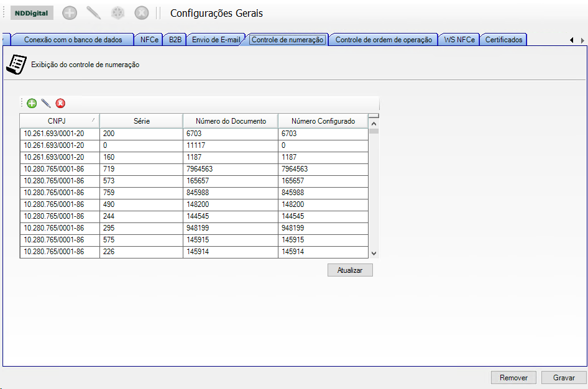Click the pencil edit icon above the table
The height and width of the screenshot is (389, 588).
pos(46,103)
